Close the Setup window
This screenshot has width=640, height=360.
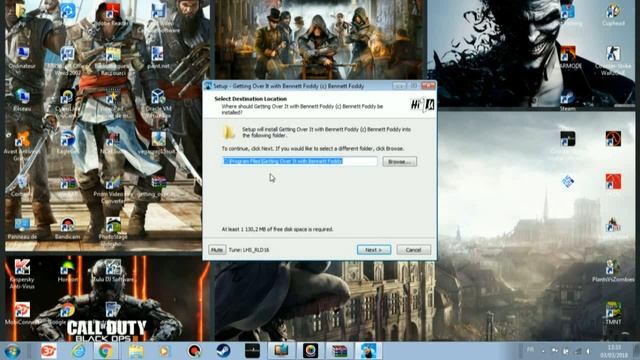[x=428, y=85]
